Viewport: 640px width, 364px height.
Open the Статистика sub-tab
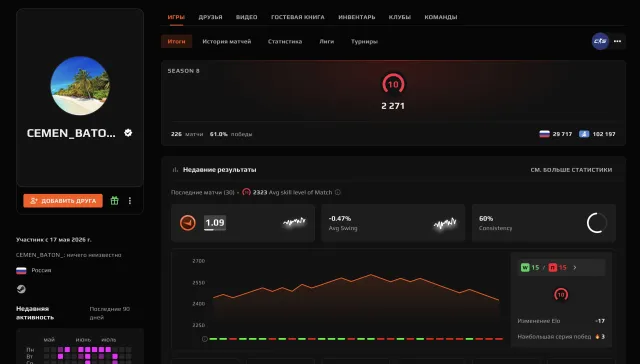click(x=285, y=41)
